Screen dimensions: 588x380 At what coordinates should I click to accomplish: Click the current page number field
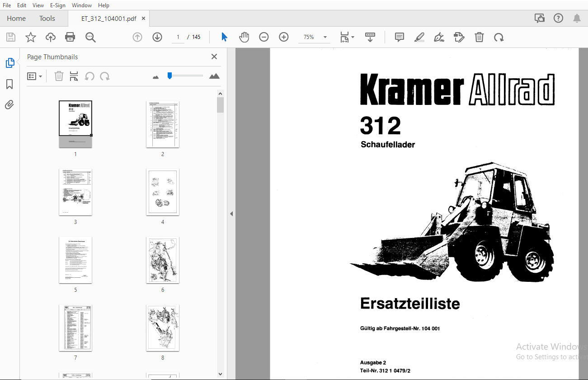tap(178, 37)
